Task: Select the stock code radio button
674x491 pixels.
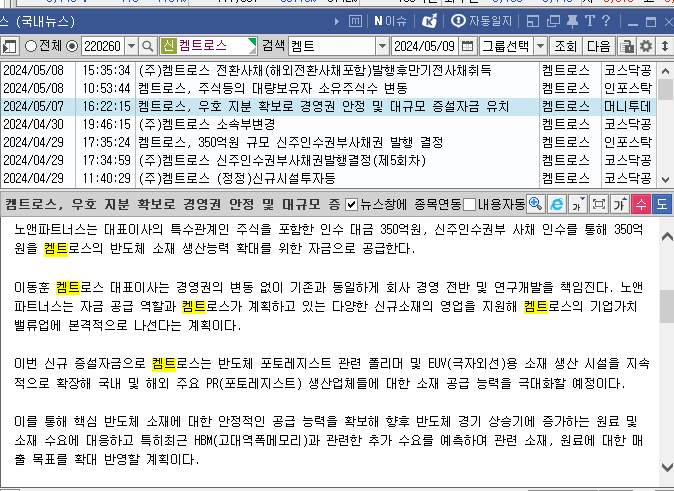Action: pyautogui.click(x=73, y=46)
